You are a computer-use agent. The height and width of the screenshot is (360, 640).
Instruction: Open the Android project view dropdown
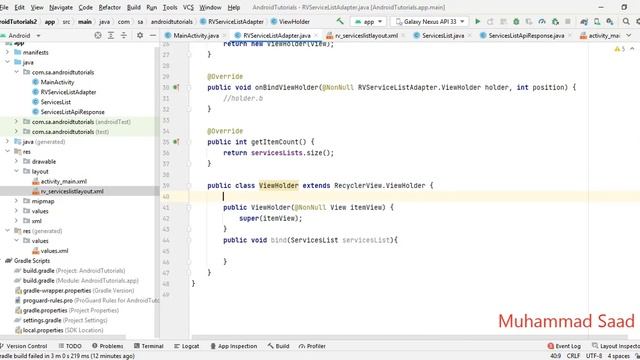pyautogui.click(x=20, y=36)
